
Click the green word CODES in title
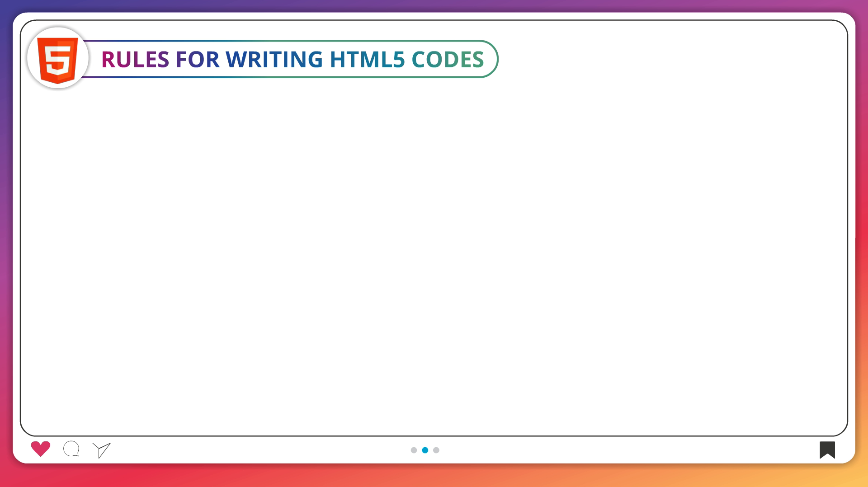448,60
